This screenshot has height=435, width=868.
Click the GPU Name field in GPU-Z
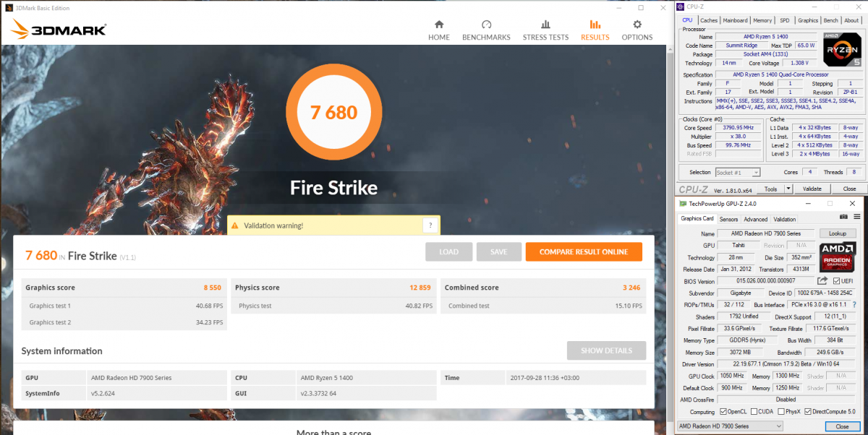click(766, 233)
